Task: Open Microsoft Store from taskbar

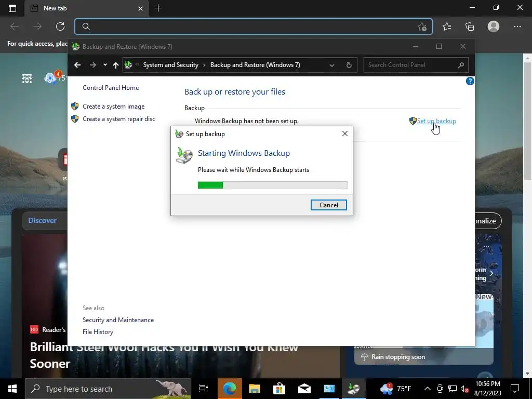Action: click(x=279, y=389)
